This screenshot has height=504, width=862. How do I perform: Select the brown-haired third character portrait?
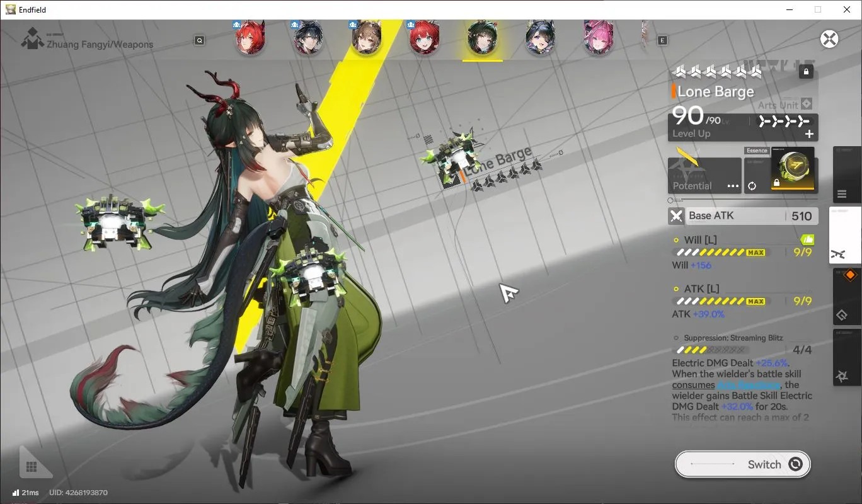click(366, 38)
